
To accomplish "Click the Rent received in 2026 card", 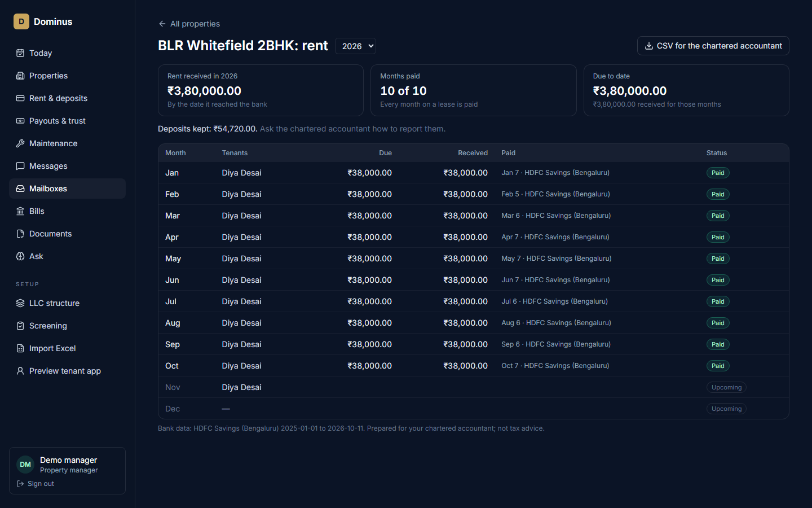I will pyautogui.click(x=261, y=90).
